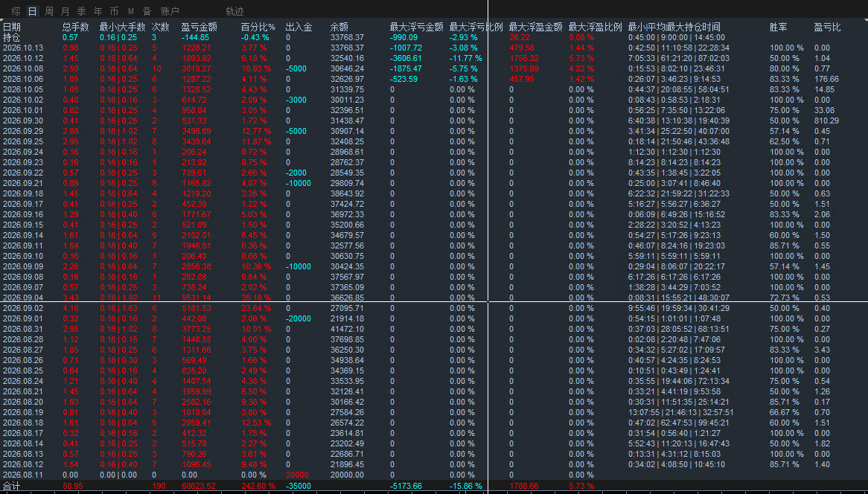Click the 最大浮亏金额 column header
The width and height of the screenshot is (868, 494).
(x=417, y=27)
